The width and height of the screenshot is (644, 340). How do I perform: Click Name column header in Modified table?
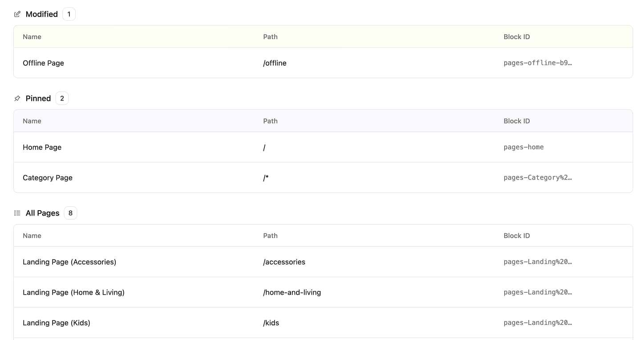(32, 37)
